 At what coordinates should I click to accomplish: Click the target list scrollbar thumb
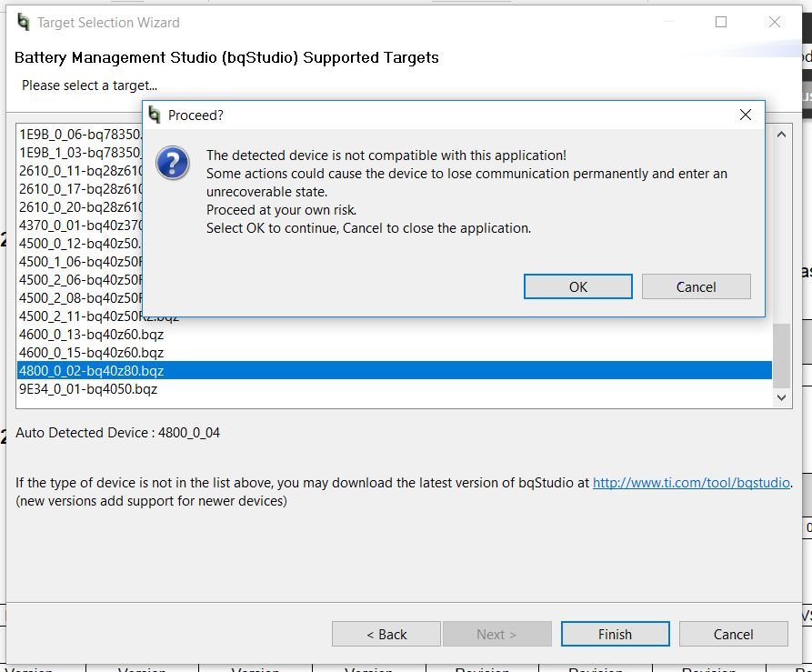coord(781,356)
